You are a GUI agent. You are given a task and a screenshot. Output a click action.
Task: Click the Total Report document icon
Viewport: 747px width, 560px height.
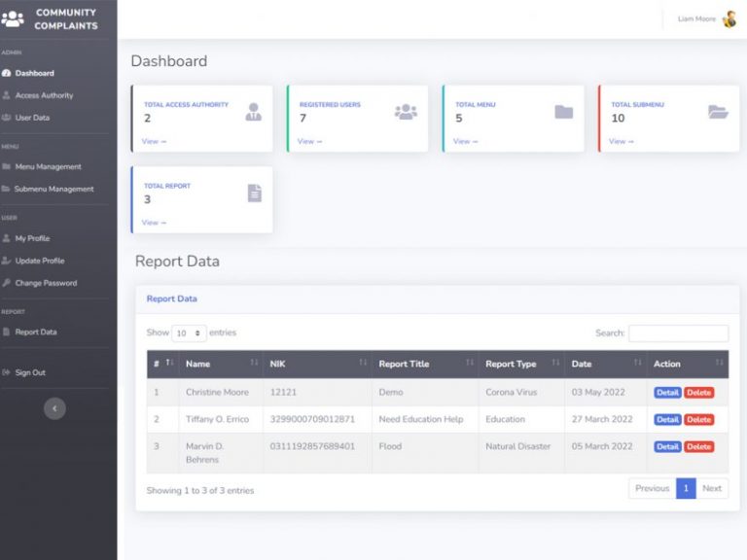point(255,193)
